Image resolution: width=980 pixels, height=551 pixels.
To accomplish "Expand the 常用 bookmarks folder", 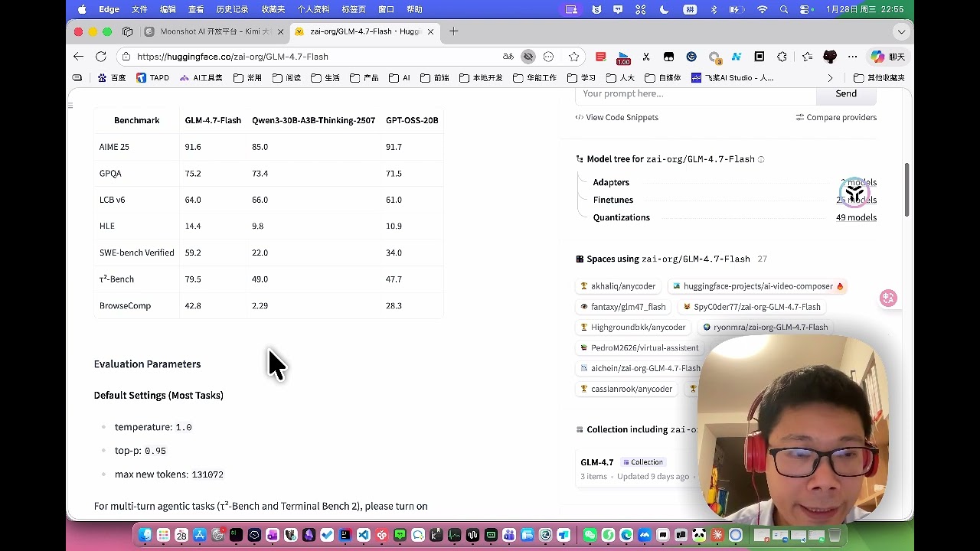I will click(x=248, y=78).
